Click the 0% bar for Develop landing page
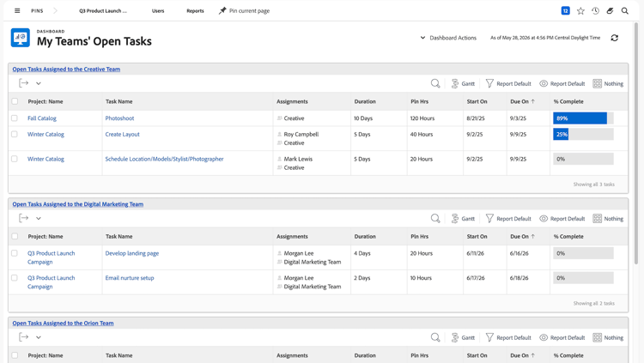This screenshot has width=644, height=363. pos(583,253)
